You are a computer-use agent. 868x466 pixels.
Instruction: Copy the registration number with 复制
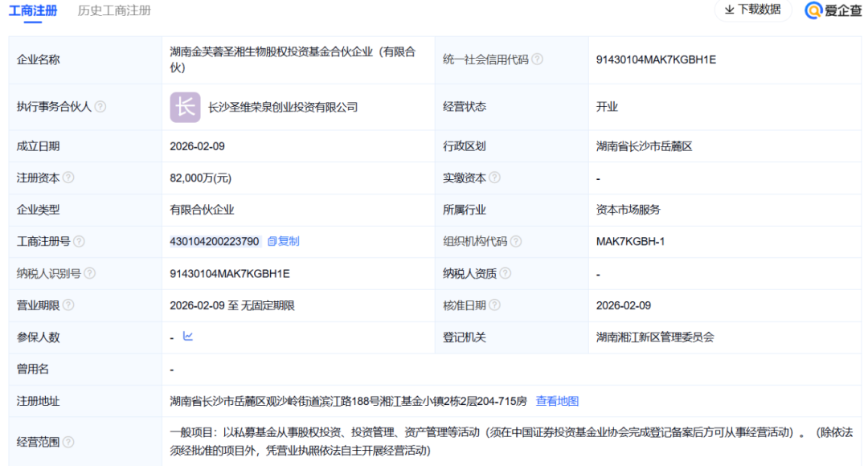(x=283, y=241)
